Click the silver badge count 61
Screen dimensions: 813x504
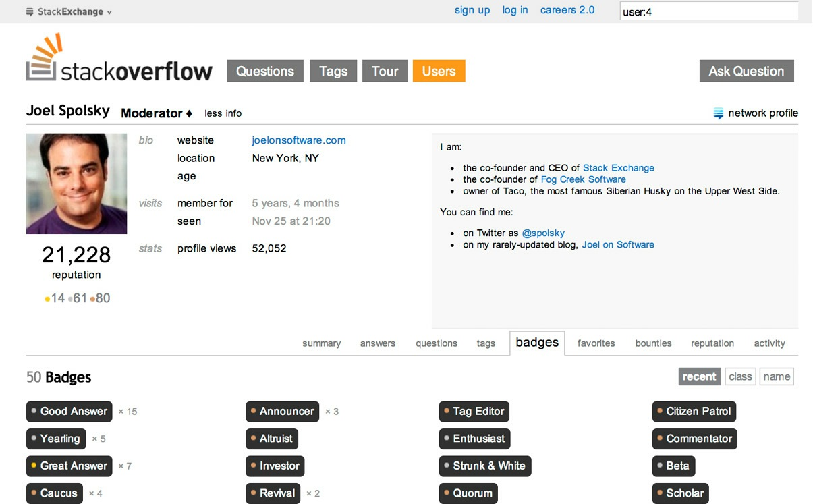[x=78, y=298]
